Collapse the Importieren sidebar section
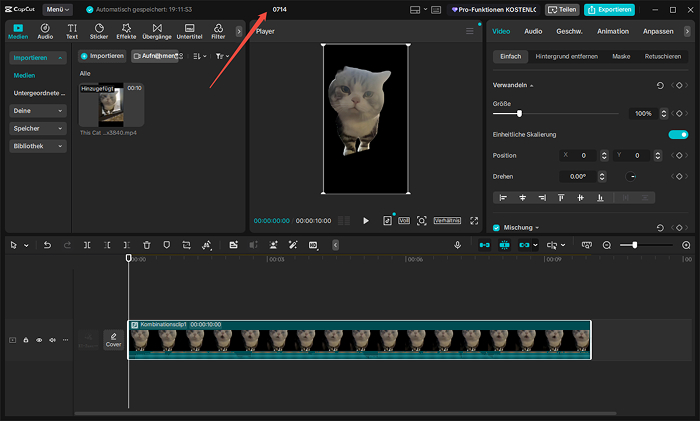Screen dimensions: 700x421 [38, 58]
